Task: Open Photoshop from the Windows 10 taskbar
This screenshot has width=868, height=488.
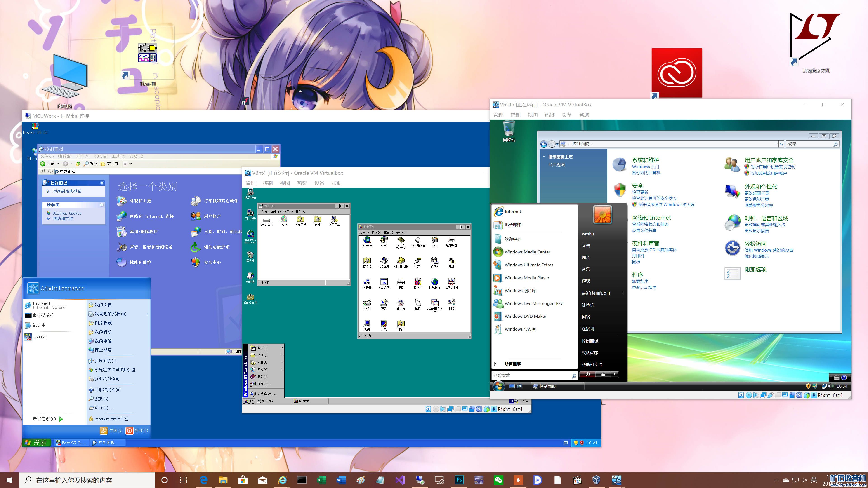Action: pyautogui.click(x=459, y=480)
